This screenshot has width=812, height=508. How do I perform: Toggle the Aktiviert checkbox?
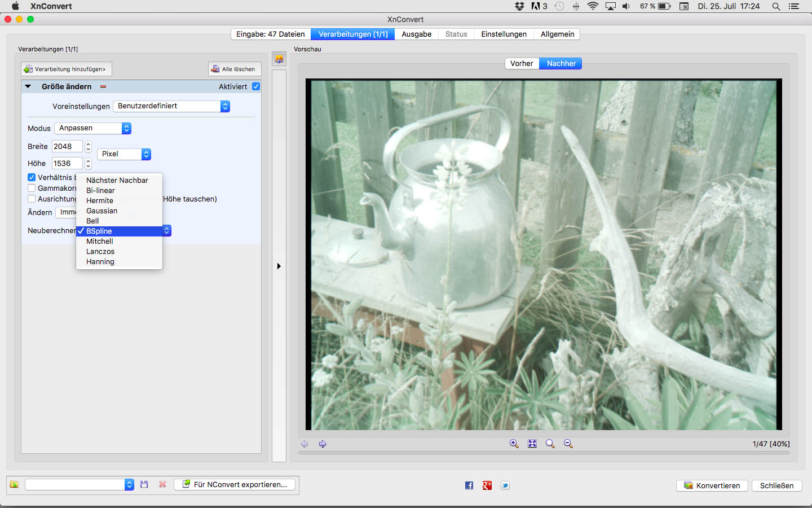pyautogui.click(x=256, y=86)
